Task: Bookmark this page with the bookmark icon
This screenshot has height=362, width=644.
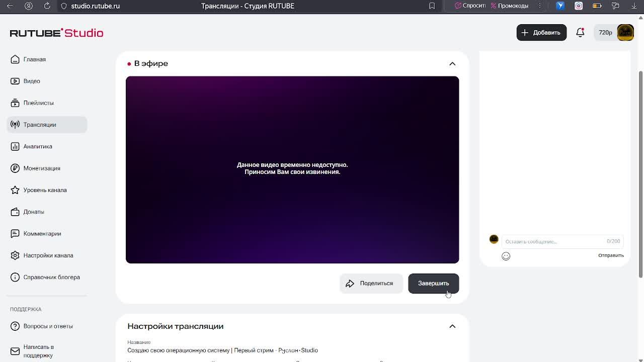Action: tap(432, 6)
